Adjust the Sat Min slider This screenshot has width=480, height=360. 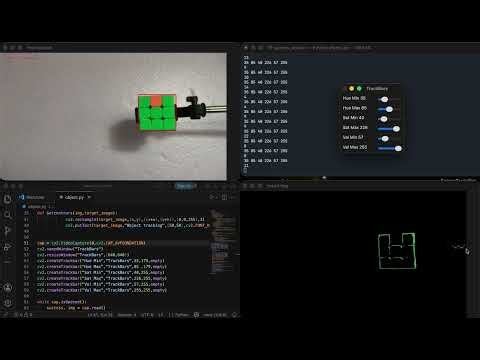(x=388, y=119)
